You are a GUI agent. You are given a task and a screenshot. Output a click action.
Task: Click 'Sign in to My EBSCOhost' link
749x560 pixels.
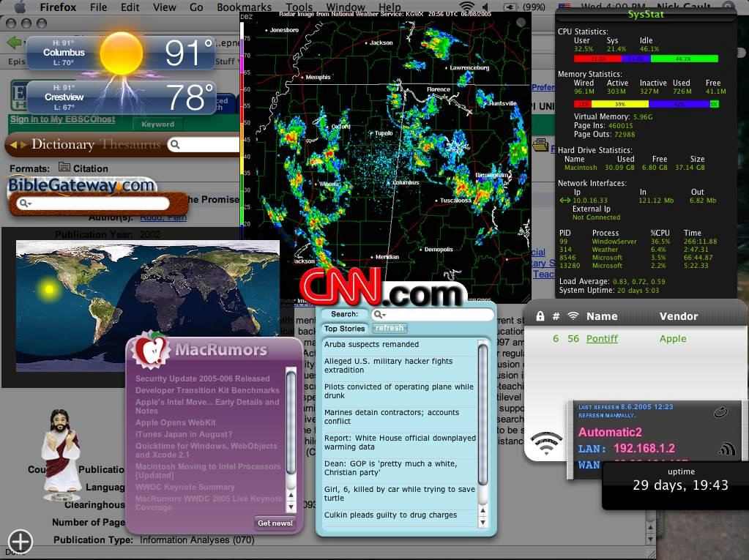(x=62, y=119)
